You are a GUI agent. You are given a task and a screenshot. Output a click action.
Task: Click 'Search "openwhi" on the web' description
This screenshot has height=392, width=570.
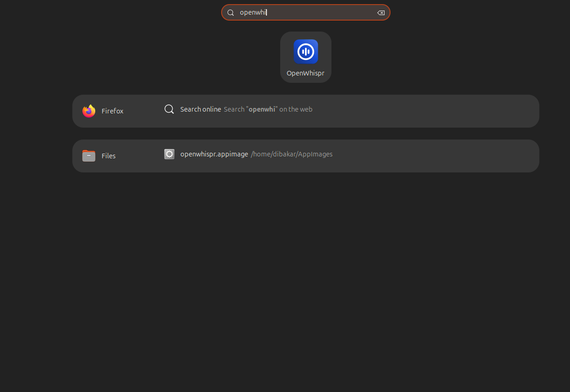(268, 109)
